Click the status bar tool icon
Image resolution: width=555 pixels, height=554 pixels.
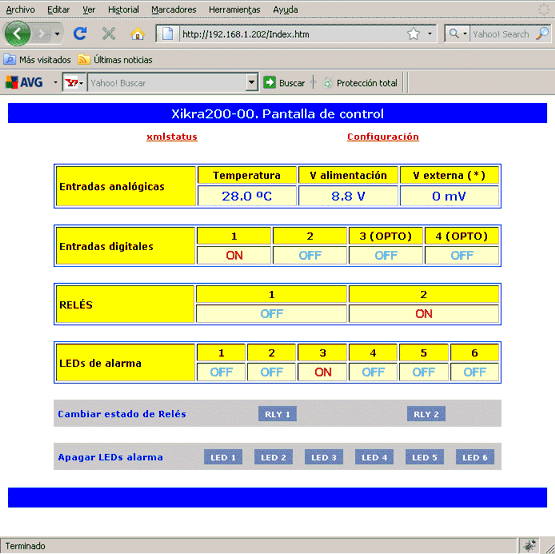[x=530, y=546]
